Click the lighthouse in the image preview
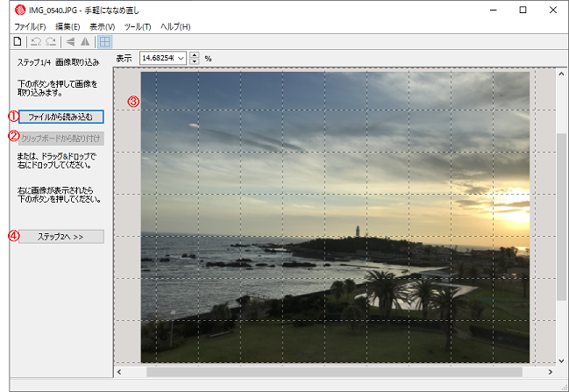The image size is (569, 392). [357, 232]
